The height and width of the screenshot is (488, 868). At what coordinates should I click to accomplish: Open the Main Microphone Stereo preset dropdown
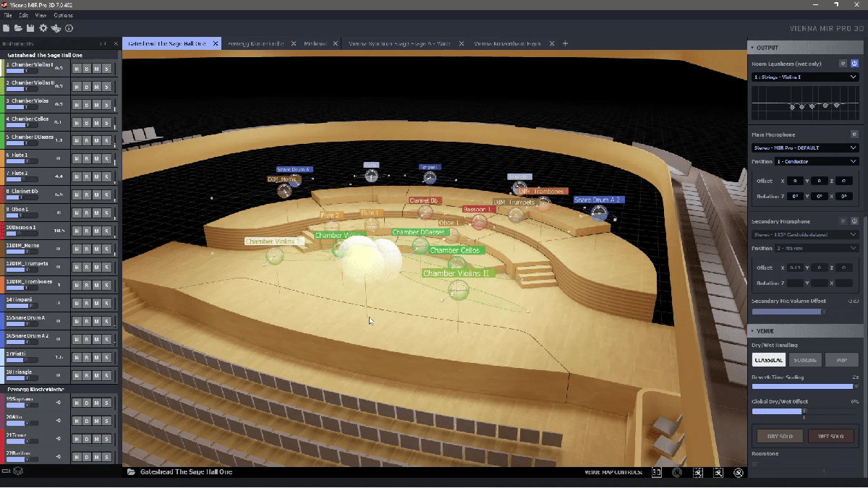[x=804, y=147]
